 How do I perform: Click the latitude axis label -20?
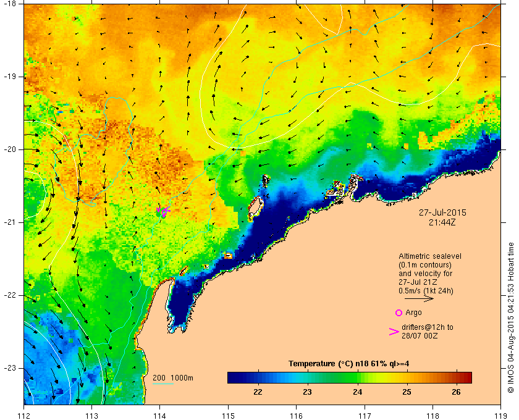tap(10, 149)
